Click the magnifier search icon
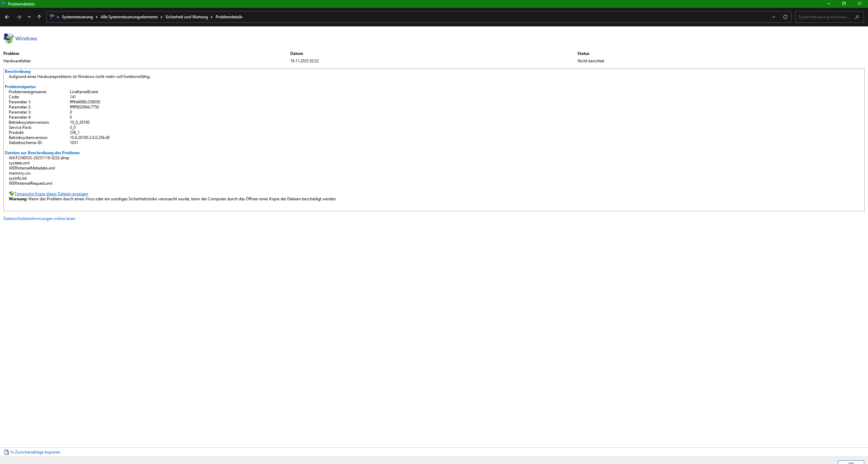Screen dimensions: 868x464 (x=857, y=17)
